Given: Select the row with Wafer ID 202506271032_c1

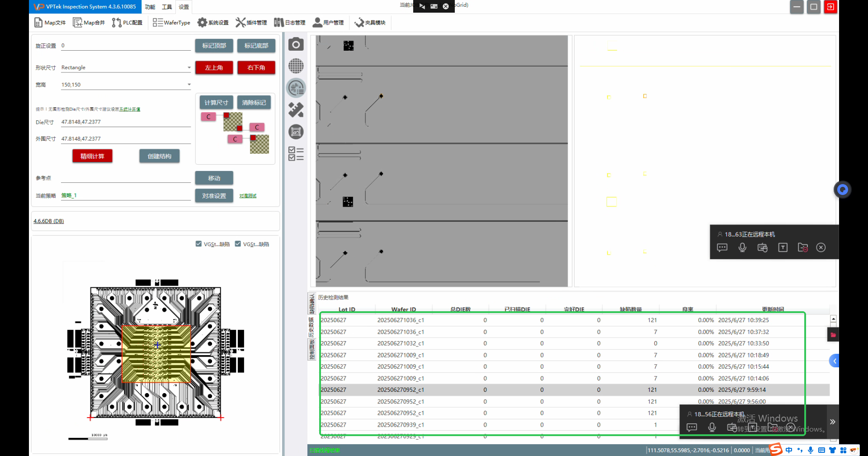Looking at the screenshot, I should point(574,343).
